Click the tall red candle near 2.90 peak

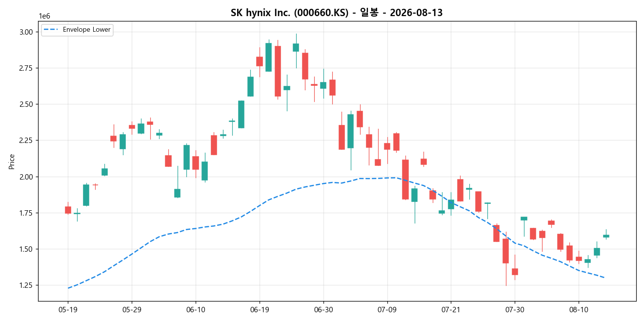tap(278, 71)
